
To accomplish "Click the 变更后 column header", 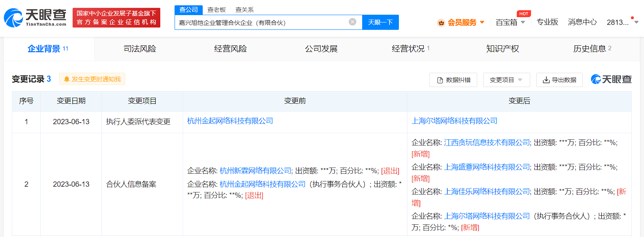I will 519,101.
